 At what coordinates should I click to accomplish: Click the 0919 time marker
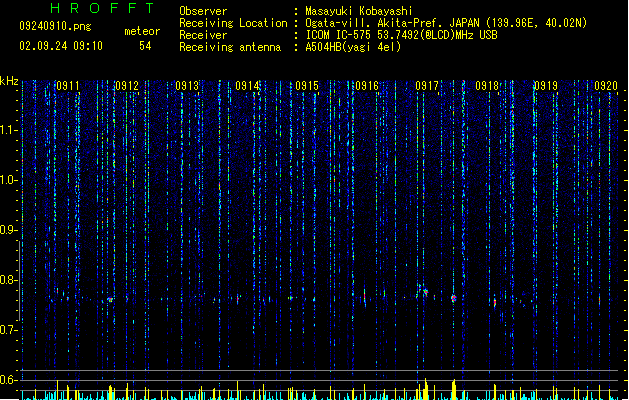(546, 86)
